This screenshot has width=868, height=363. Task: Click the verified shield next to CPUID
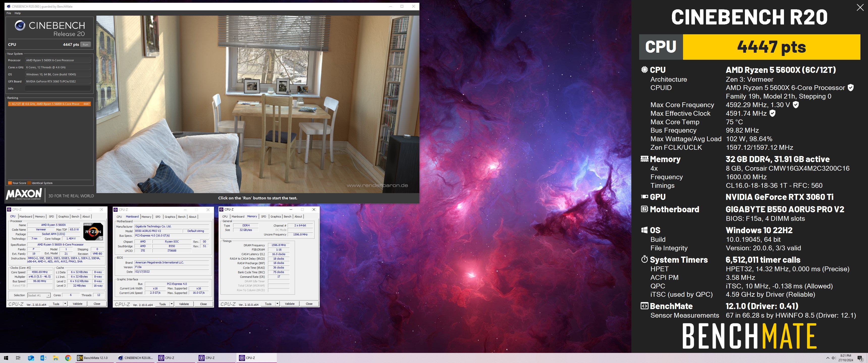pos(851,87)
